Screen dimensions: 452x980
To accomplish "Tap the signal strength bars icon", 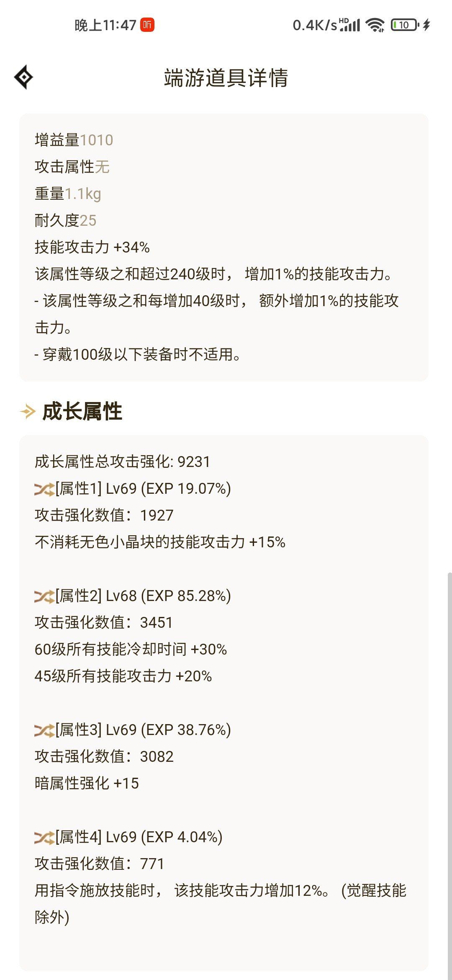I will coord(350,25).
